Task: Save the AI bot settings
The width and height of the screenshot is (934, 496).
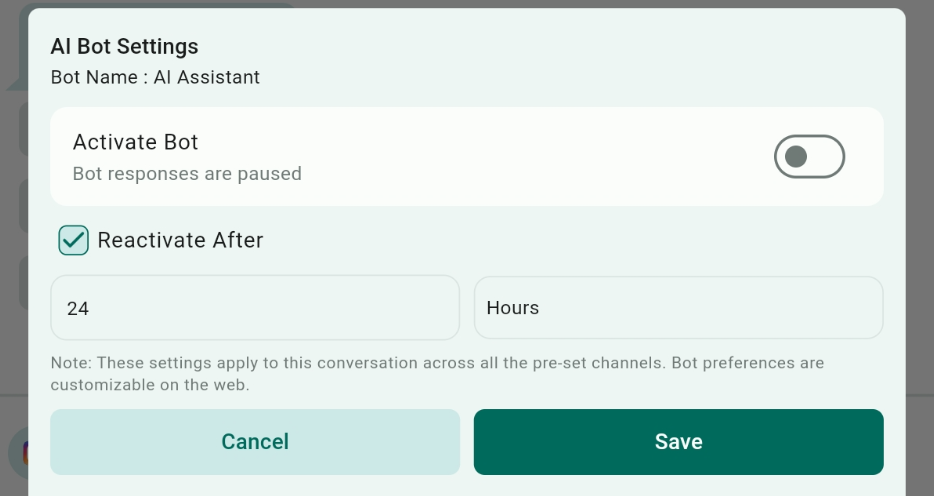Action: click(678, 442)
